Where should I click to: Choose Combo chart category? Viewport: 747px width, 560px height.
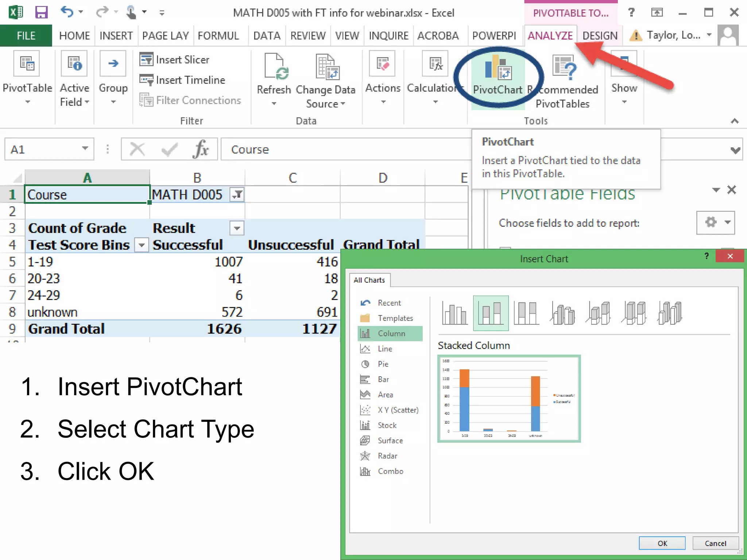(x=390, y=471)
